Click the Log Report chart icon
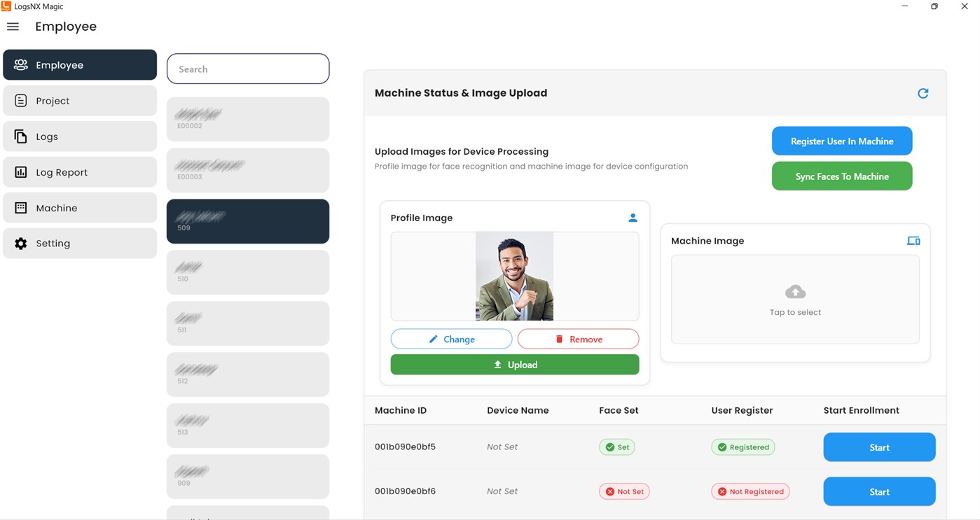This screenshot has width=980, height=520. click(x=21, y=172)
